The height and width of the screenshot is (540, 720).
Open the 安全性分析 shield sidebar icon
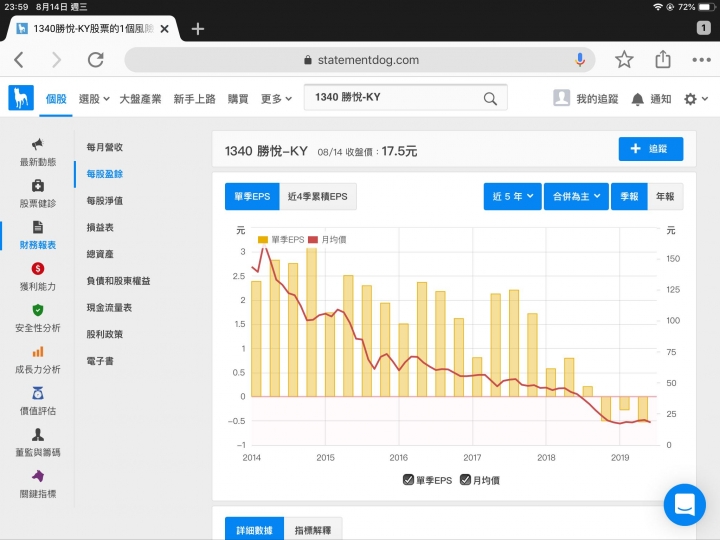[x=38, y=310]
